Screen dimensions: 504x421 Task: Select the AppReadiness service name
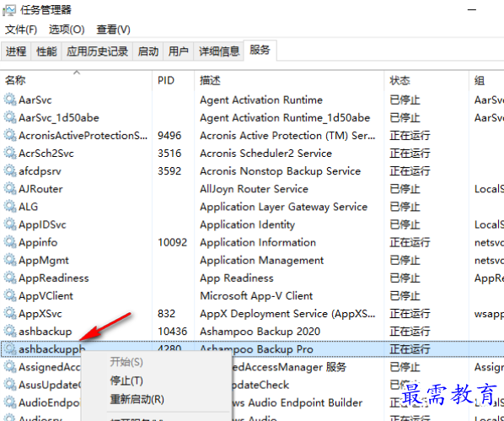[54, 278]
